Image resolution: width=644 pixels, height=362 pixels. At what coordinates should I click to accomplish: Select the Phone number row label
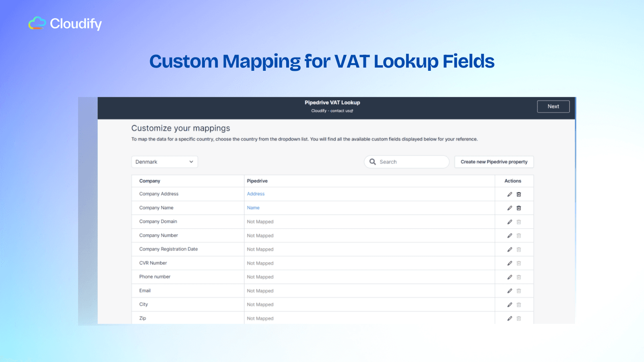(155, 277)
